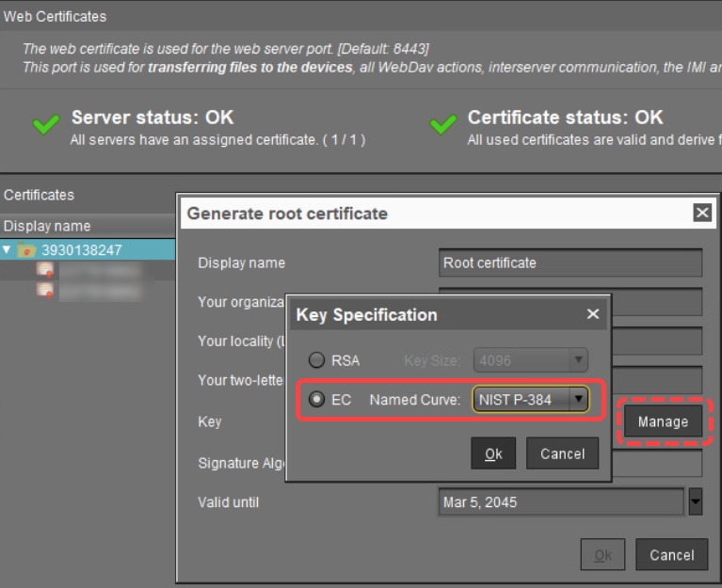Click the Display name column header

click(47, 226)
